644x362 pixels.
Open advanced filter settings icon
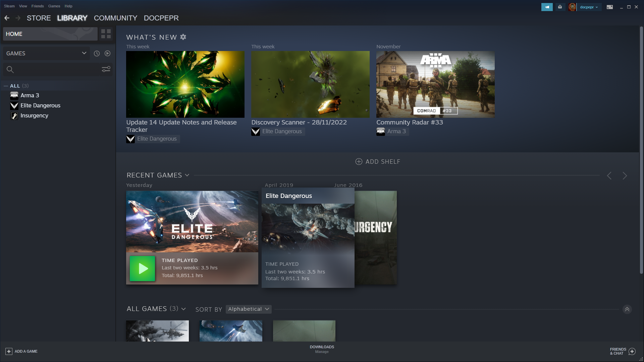click(106, 69)
